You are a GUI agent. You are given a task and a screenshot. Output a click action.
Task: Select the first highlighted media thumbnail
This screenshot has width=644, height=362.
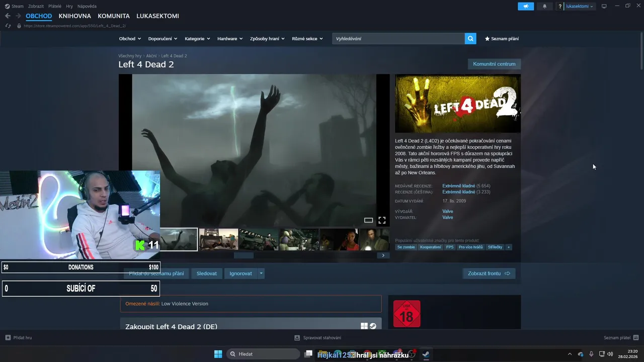coord(178,239)
